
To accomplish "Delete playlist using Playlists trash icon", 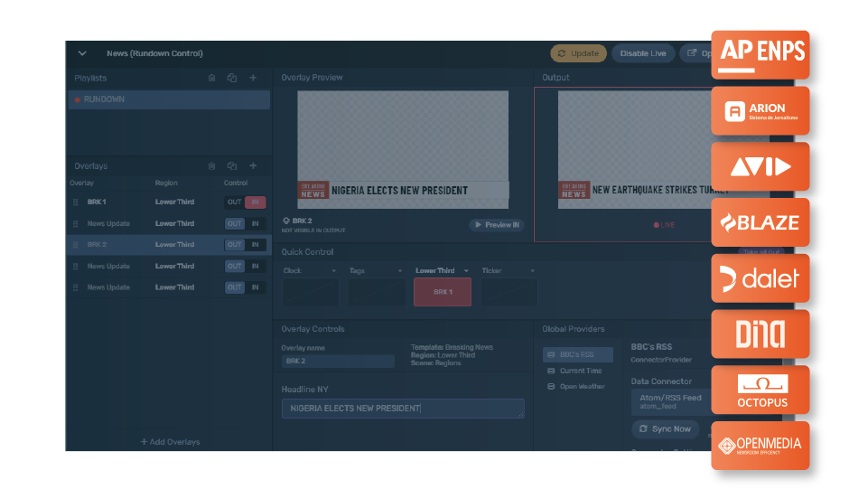I will click(x=211, y=79).
